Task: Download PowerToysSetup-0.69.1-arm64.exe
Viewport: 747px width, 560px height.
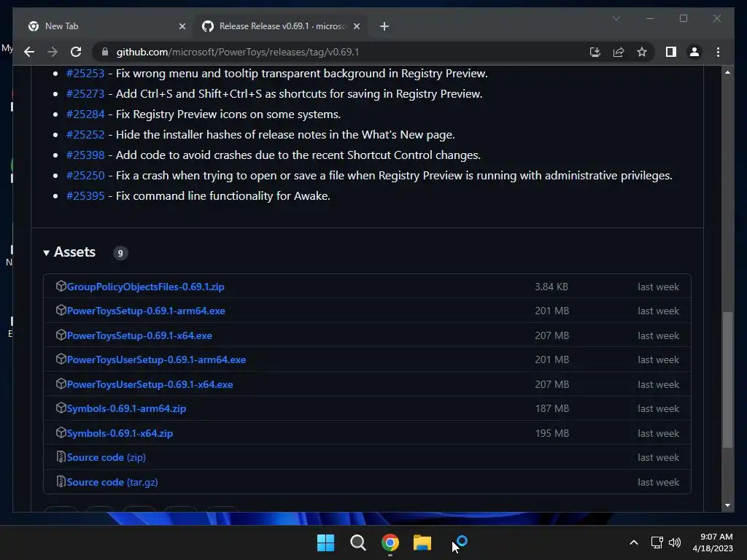Action: (x=146, y=311)
